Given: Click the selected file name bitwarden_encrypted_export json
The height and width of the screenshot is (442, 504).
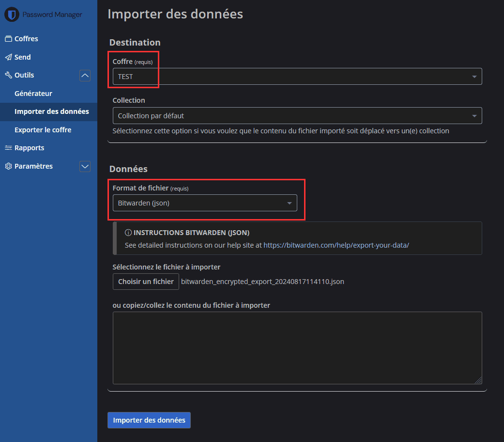Looking at the screenshot, I should pyautogui.click(x=262, y=282).
